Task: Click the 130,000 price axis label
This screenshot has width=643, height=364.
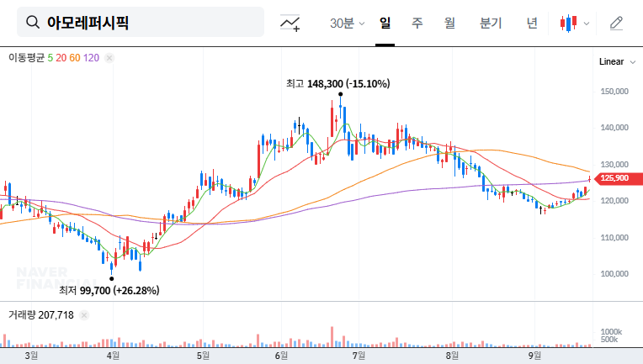Action: coord(614,164)
